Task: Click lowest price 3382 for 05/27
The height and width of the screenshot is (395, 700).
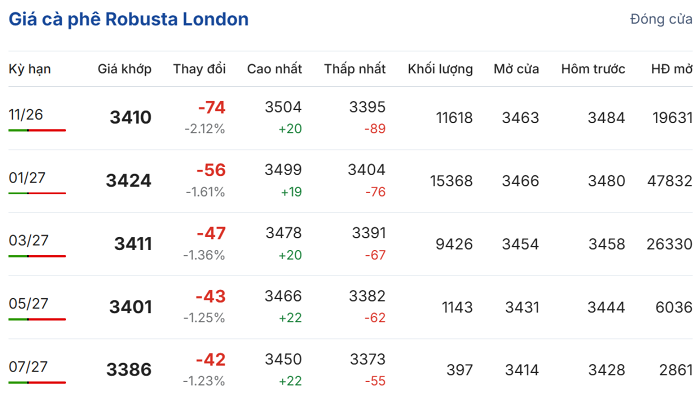Action: (x=367, y=296)
